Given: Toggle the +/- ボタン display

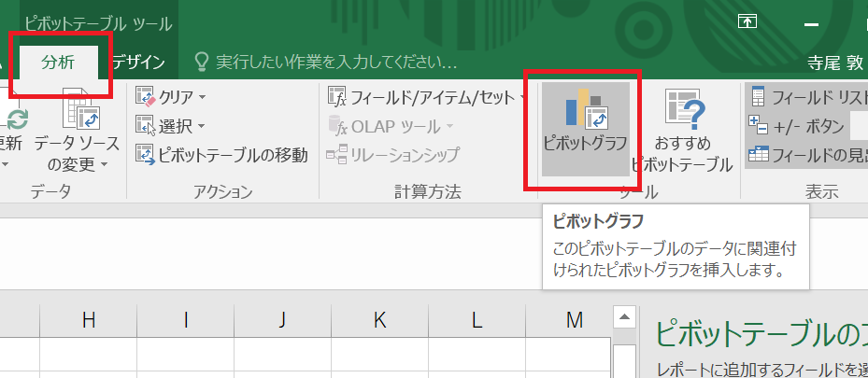Looking at the screenshot, I should [796, 127].
